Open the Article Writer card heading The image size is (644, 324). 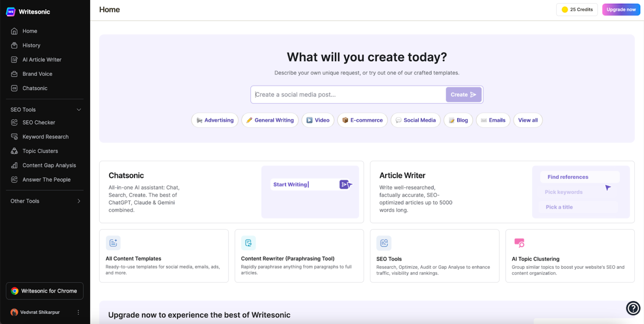point(402,175)
